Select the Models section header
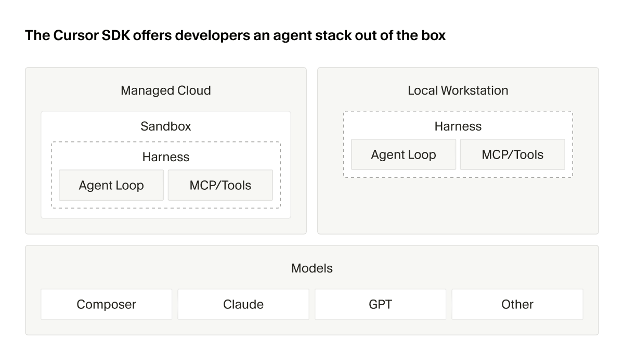 point(312,268)
